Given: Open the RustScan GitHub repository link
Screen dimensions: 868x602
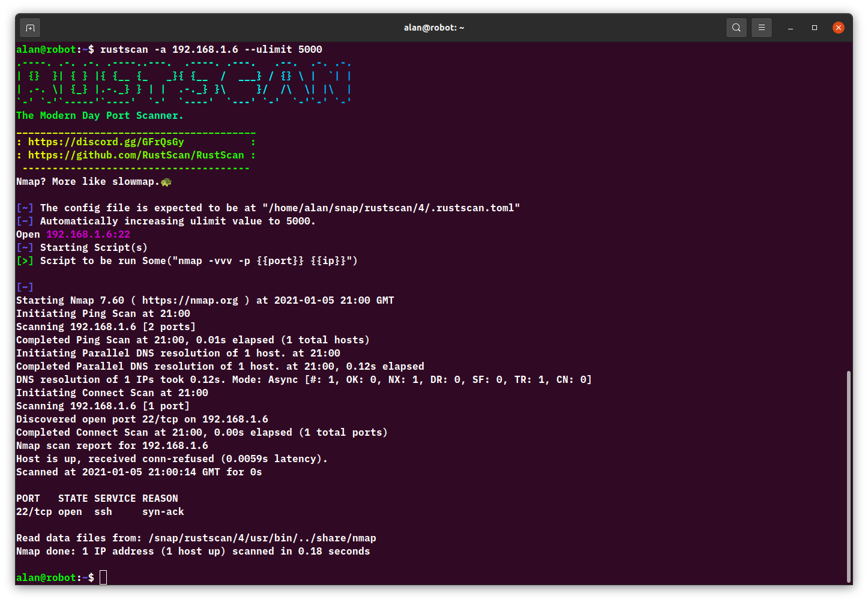Looking at the screenshot, I should pos(136,155).
